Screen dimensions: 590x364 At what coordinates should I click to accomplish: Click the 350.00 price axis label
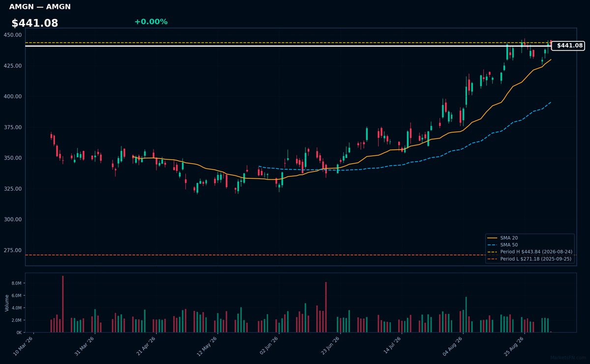click(12, 158)
